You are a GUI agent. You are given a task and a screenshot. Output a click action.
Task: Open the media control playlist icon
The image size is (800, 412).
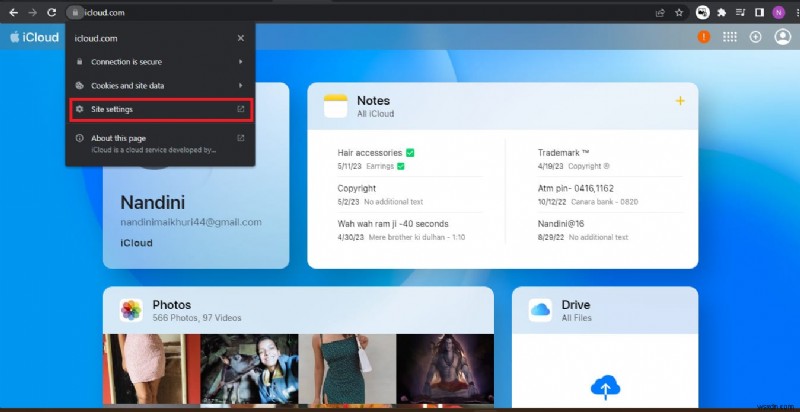point(741,13)
